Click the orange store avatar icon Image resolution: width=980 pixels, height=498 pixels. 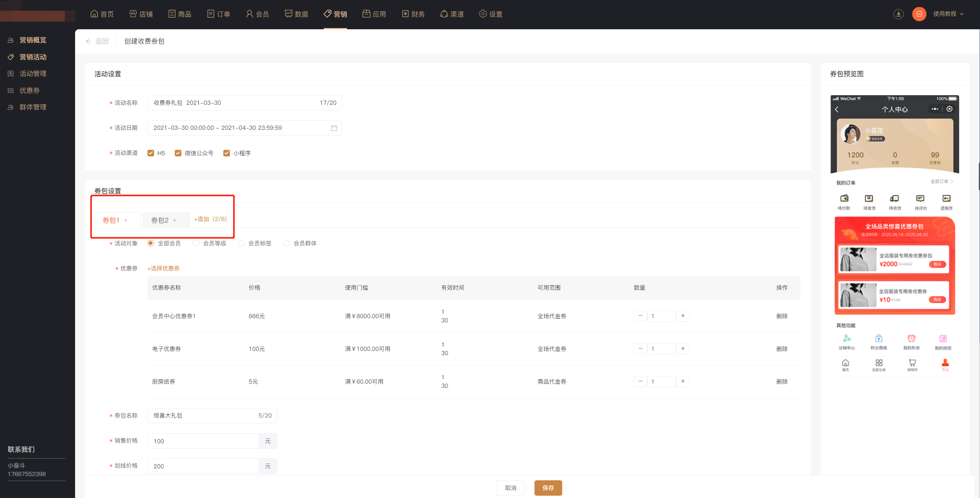tap(919, 14)
